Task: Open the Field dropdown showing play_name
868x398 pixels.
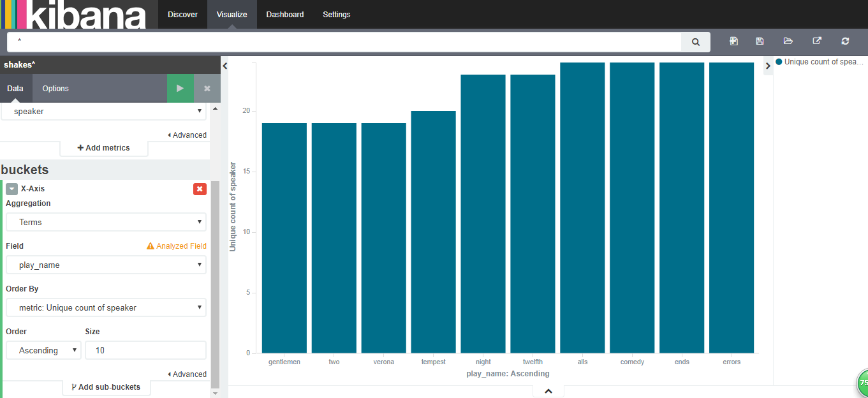Action: click(106, 265)
